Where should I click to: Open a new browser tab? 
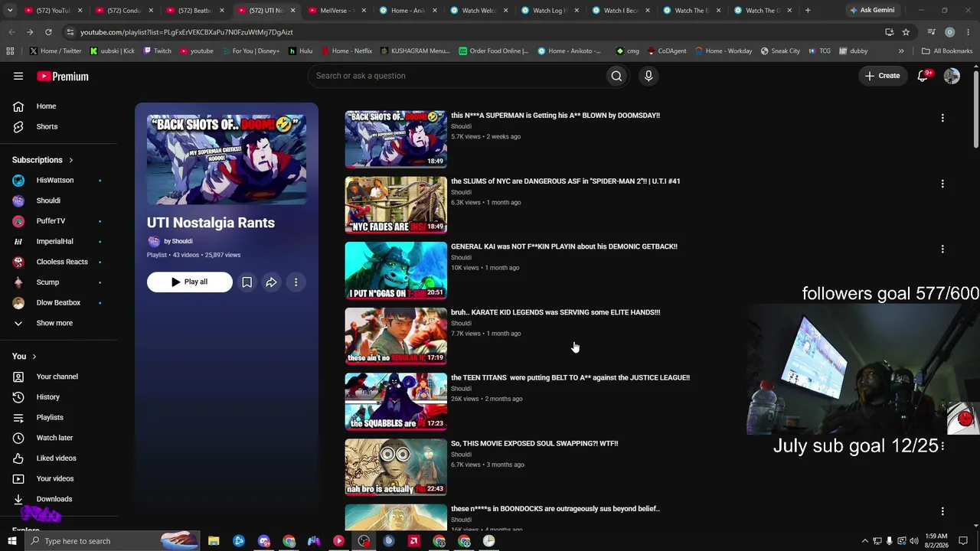808,11
